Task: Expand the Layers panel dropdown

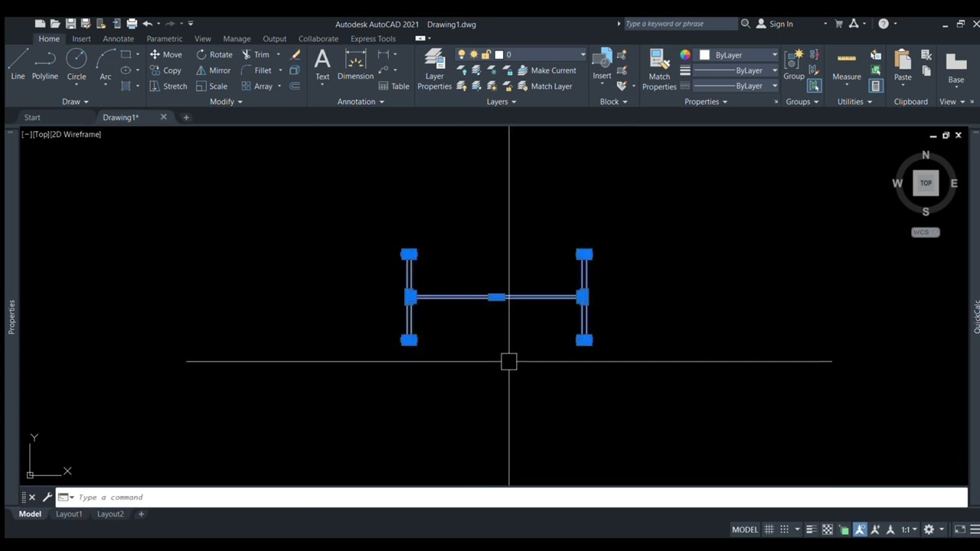Action: [x=501, y=102]
